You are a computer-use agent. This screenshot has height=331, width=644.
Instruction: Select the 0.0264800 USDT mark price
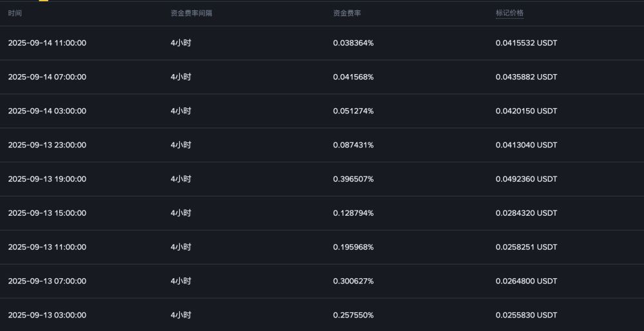pos(526,281)
